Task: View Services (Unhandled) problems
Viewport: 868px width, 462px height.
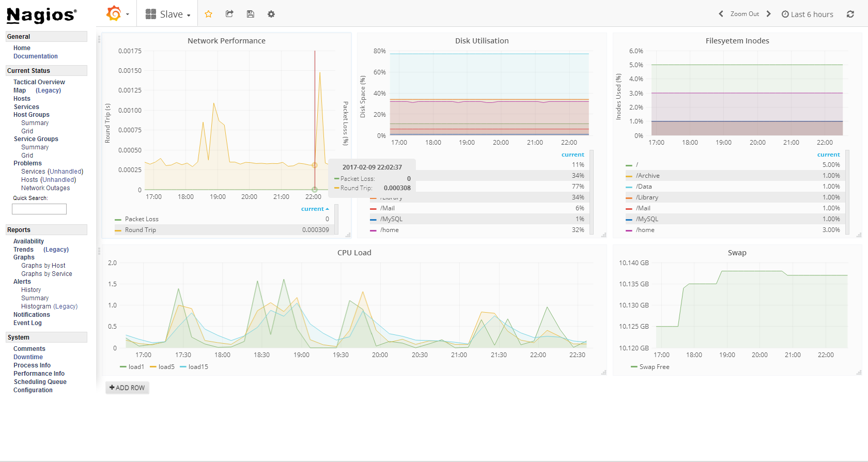Action: 52,172
